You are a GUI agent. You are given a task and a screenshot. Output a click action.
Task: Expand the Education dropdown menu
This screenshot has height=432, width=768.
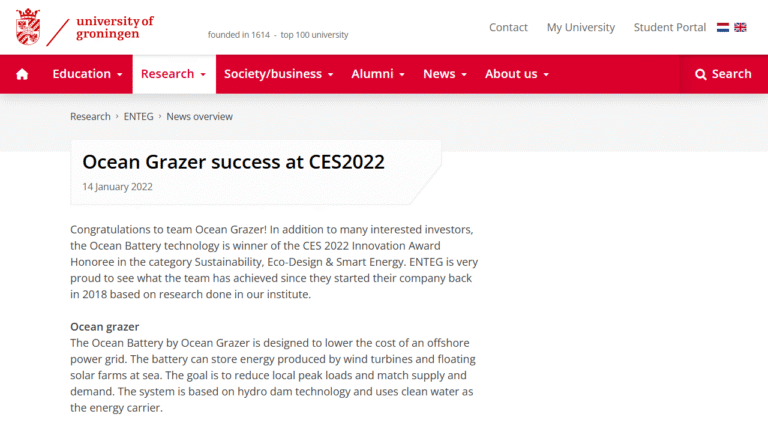point(87,74)
